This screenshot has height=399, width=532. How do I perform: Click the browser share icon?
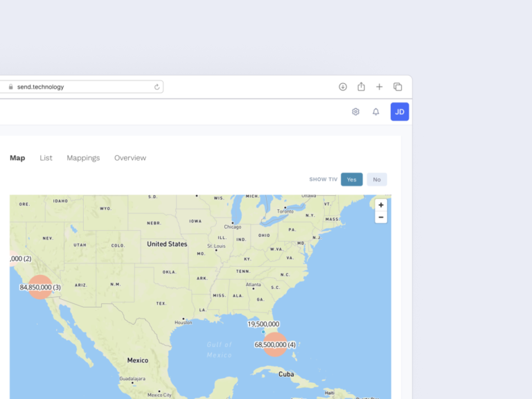[361, 87]
